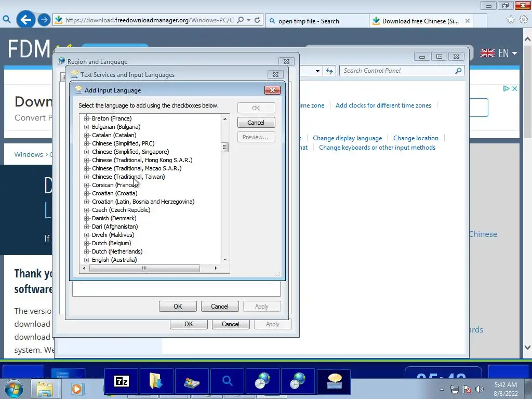Click the address bar search magnifier icon
Screen dimensions: 532x399
(240, 20)
